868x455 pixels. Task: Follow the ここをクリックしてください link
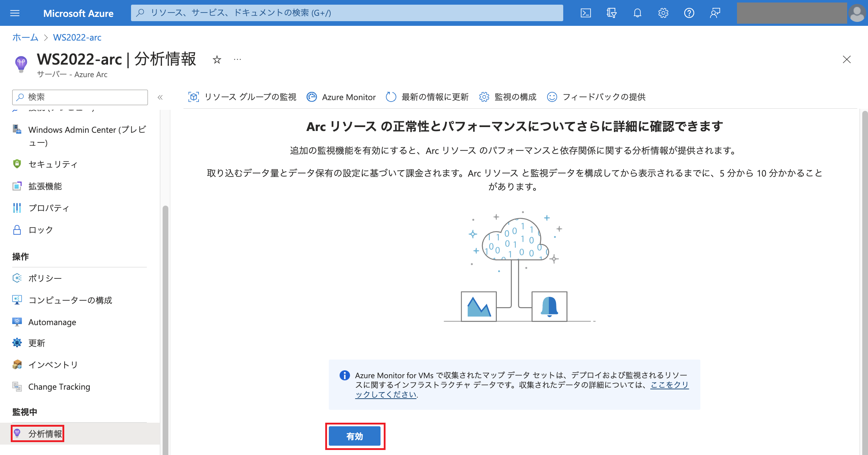point(669,385)
